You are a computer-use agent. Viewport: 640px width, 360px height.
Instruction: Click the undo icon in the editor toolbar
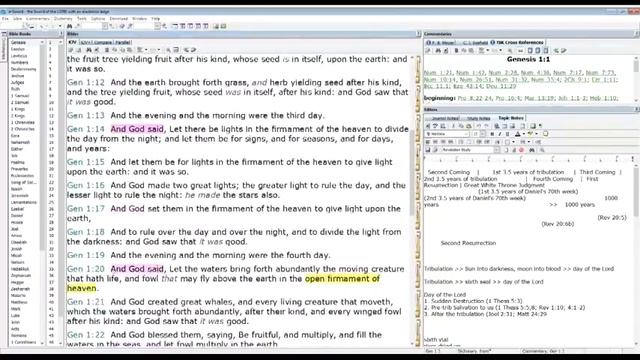[x=478, y=126]
